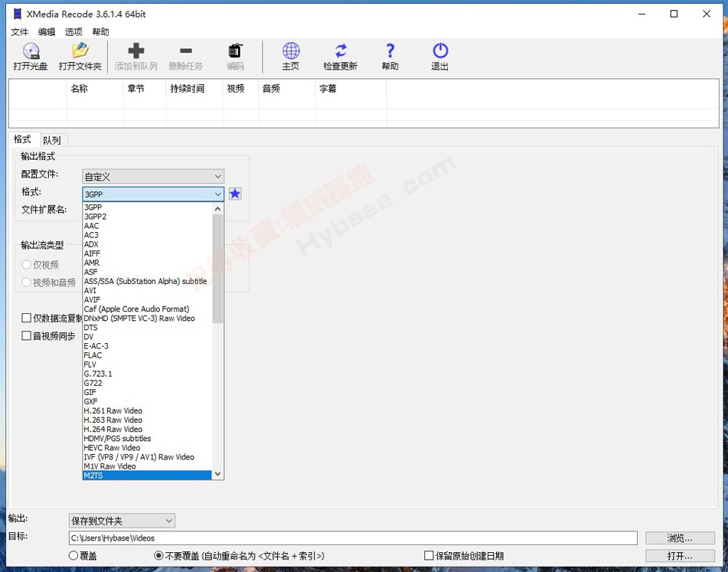The width and height of the screenshot is (728, 572).
Task: Select AVIF in the format list
Action: (x=147, y=300)
